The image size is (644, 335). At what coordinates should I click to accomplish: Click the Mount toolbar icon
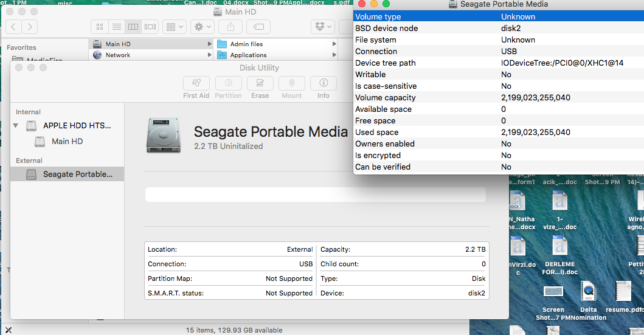(292, 83)
